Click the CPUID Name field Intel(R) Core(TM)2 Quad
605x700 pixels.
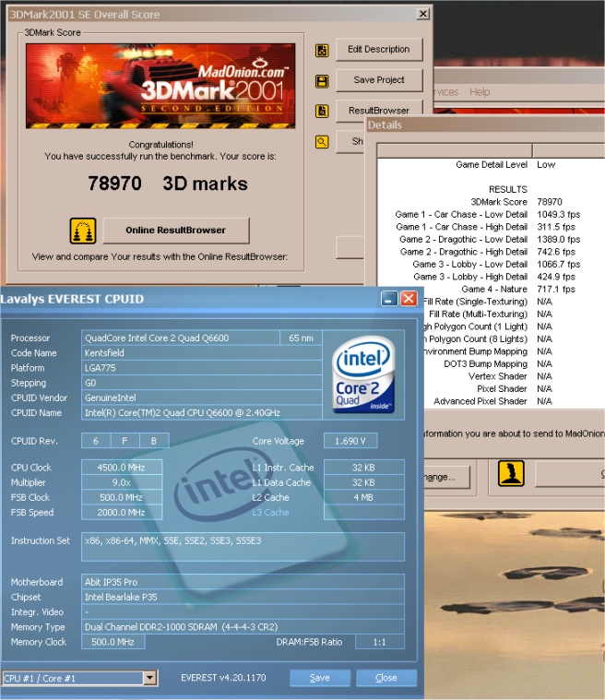pyautogui.click(x=201, y=413)
